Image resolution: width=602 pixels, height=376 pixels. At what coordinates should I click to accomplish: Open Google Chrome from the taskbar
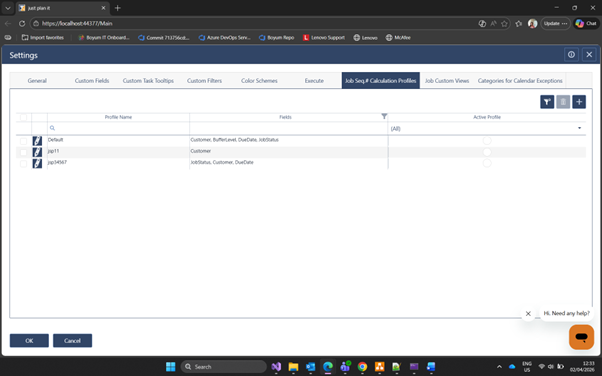click(362, 366)
